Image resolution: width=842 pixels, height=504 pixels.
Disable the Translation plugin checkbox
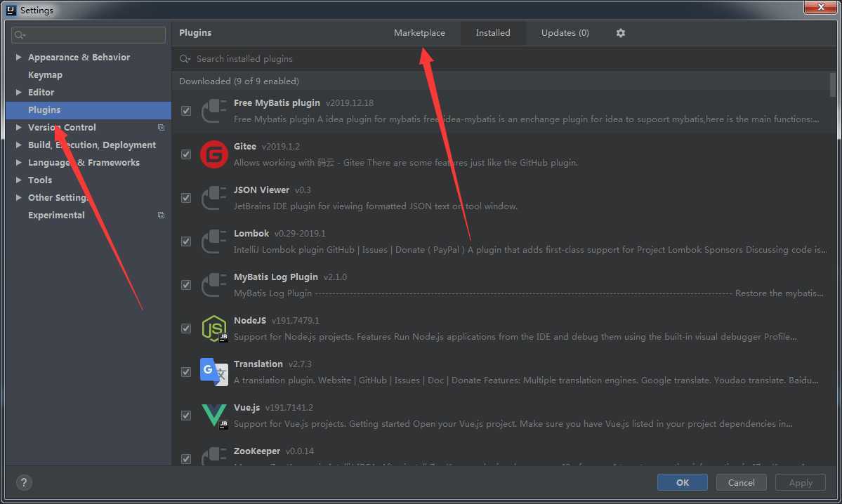click(x=186, y=371)
